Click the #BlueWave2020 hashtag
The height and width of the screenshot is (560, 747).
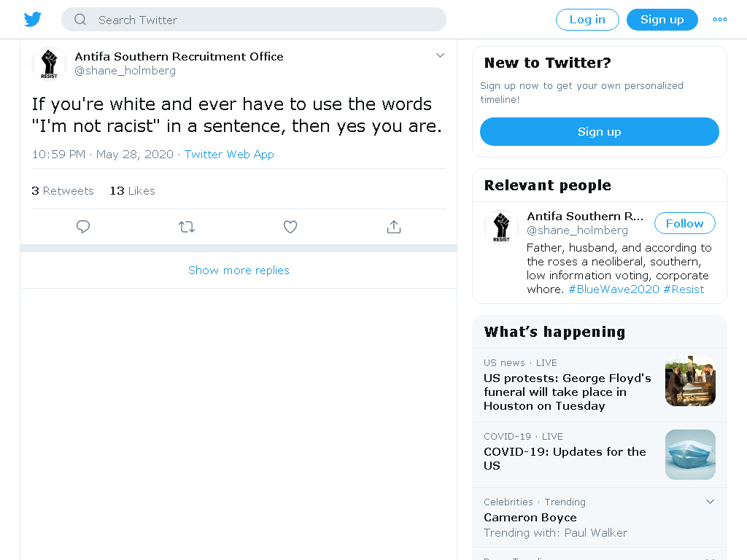(x=614, y=289)
